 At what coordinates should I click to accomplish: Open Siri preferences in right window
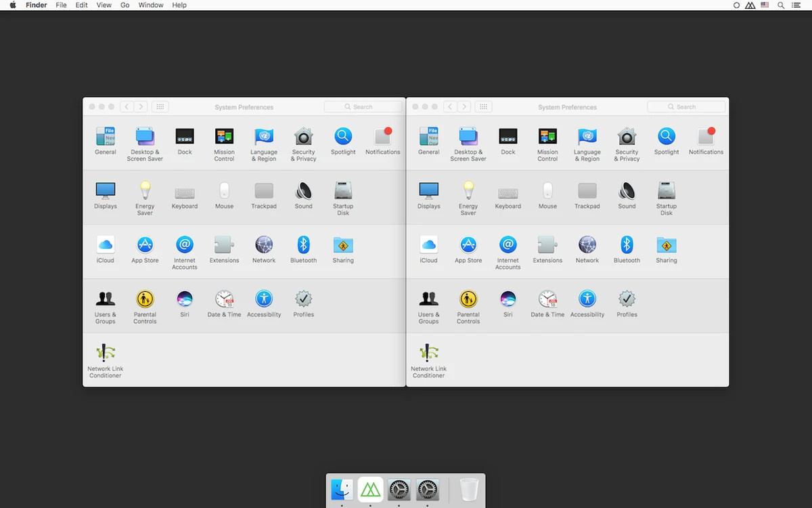pos(508,303)
